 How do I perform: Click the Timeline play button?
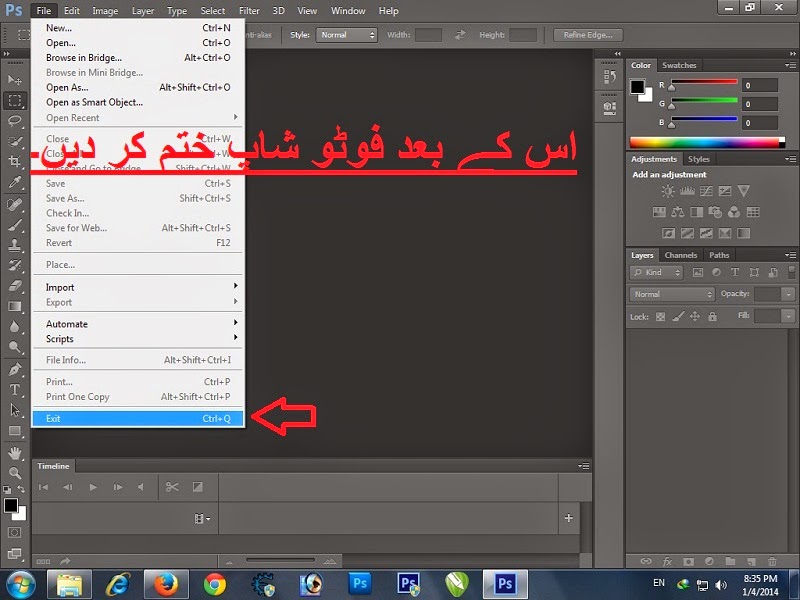(x=93, y=487)
